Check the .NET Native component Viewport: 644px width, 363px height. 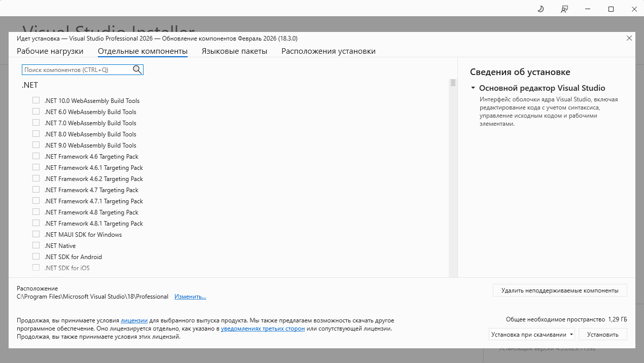click(36, 245)
